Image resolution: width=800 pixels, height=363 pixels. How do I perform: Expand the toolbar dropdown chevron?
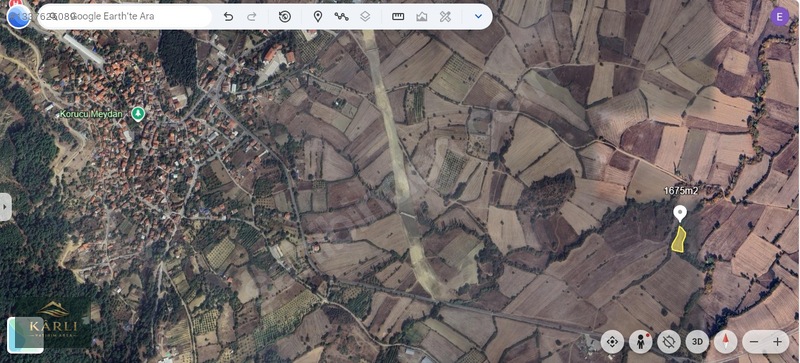[x=478, y=16]
